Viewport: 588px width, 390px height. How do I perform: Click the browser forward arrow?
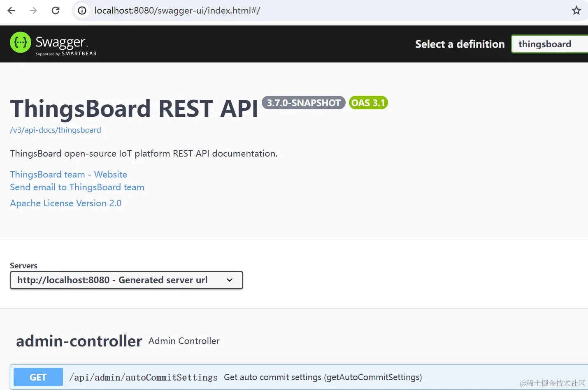[33, 11]
